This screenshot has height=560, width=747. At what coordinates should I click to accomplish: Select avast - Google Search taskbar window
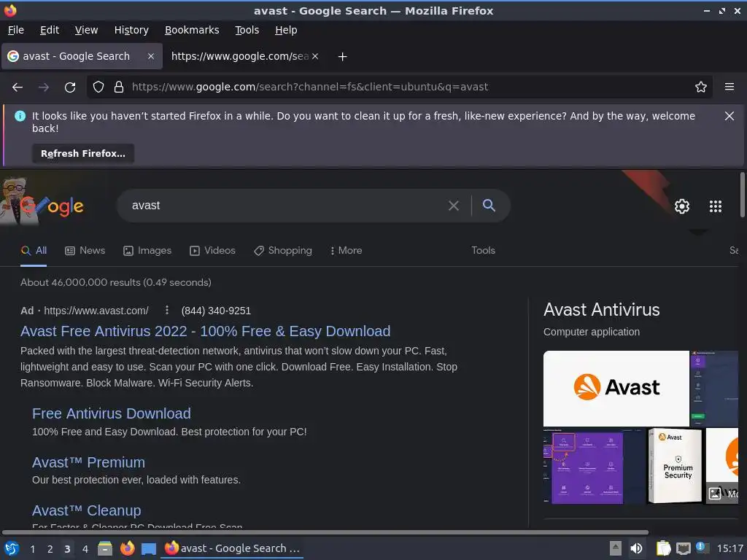(233, 548)
